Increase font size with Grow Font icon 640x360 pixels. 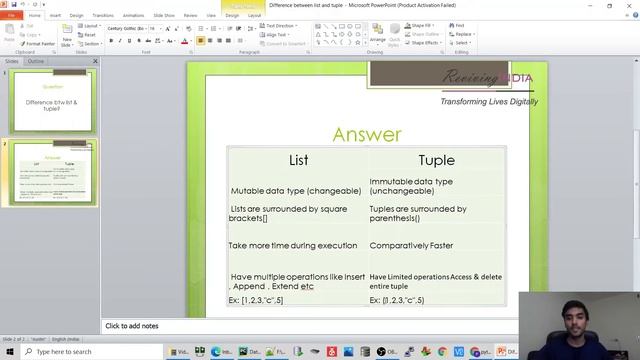(168, 29)
